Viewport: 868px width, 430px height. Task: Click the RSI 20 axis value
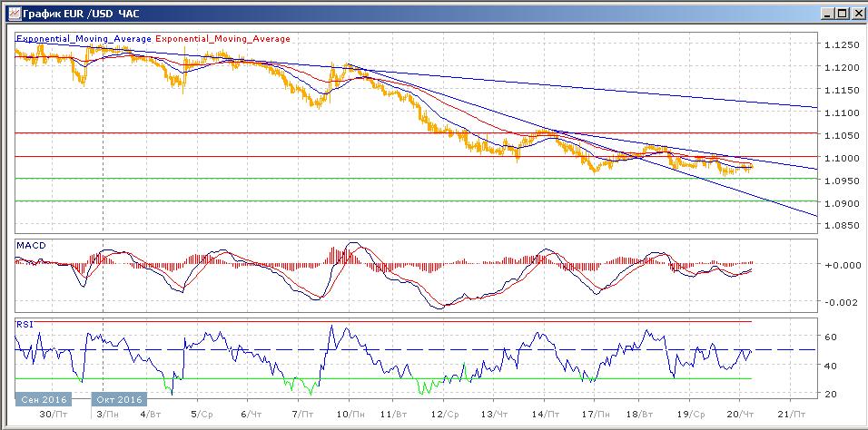(x=831, y=394)
